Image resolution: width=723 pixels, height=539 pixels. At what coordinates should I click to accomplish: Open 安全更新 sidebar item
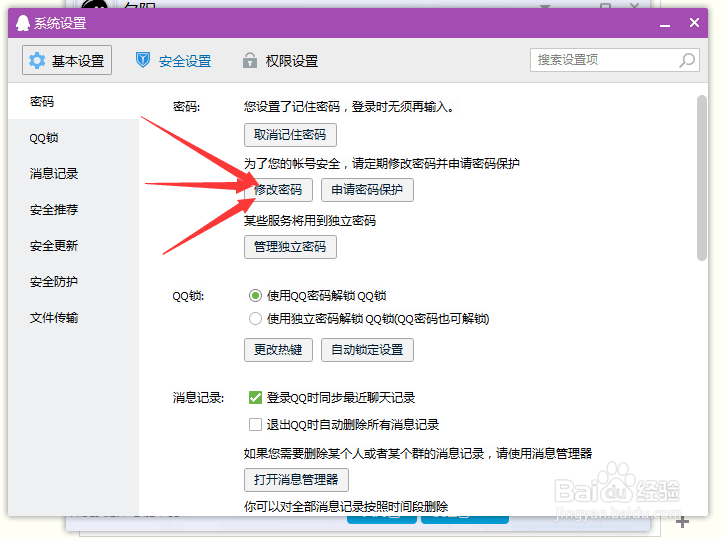(x=74, y=245)
